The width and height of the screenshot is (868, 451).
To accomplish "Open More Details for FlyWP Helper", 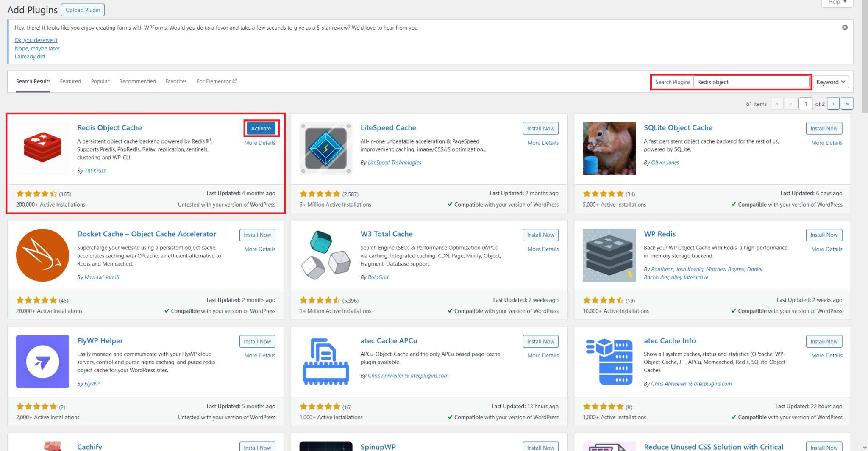I will (260, 355).
